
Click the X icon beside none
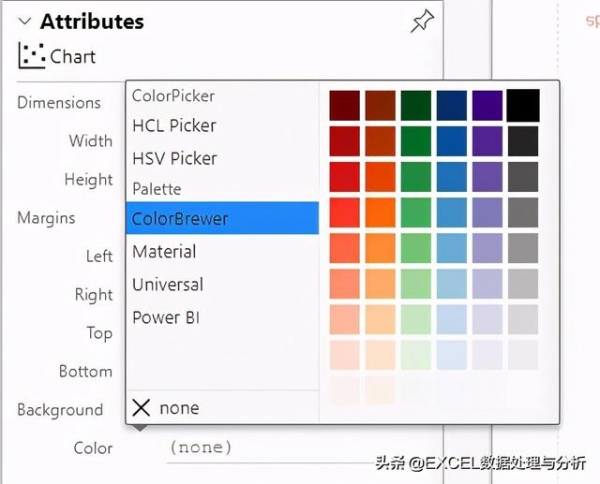[x=142, y=407]
